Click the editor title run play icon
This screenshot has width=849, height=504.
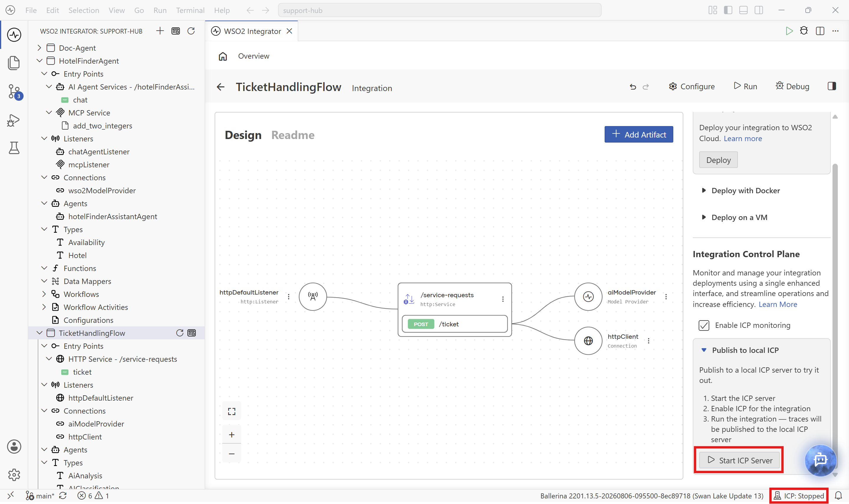(789, 31)
